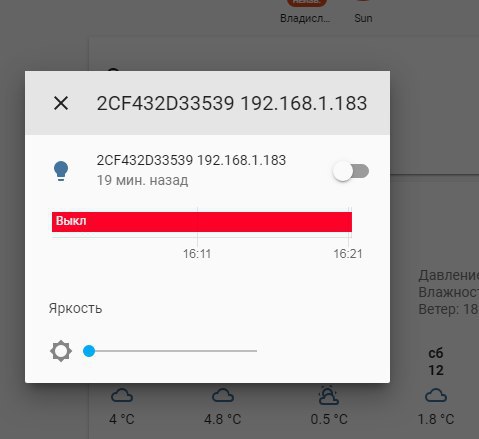
Task: Click the brightness sun icon
Action: (61, 351)
